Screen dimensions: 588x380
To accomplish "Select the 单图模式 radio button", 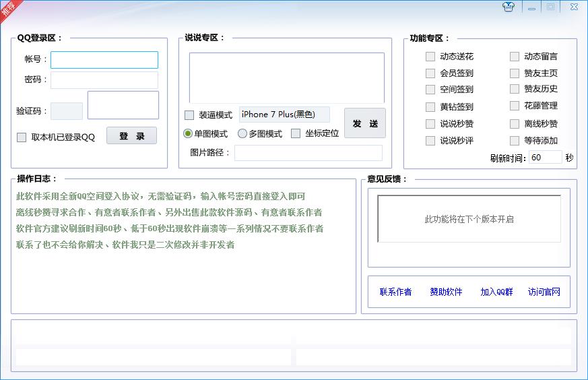I will (x=189, y=133).
